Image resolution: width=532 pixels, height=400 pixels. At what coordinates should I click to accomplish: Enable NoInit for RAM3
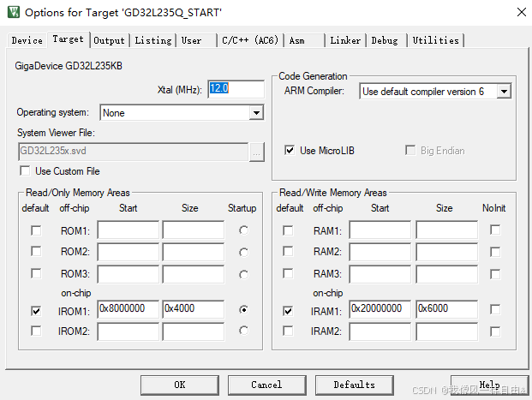[x=495, y=274]
